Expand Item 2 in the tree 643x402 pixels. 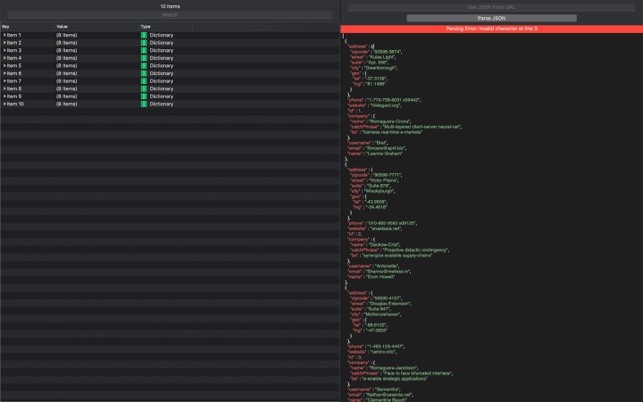[5, 43]
